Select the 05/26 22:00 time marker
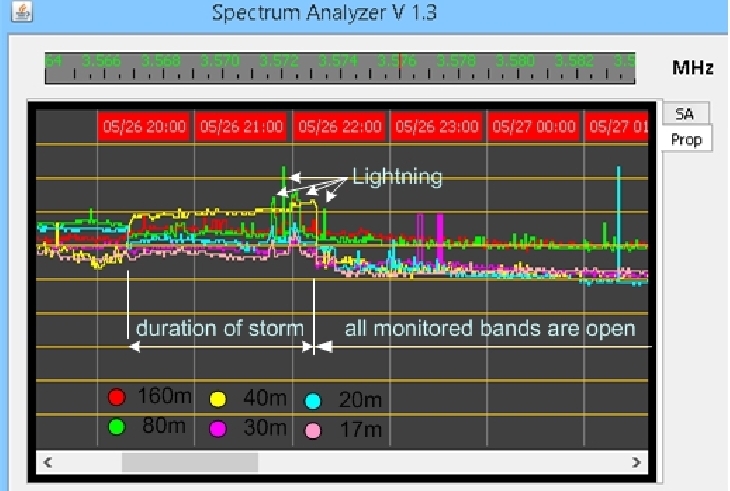Viewport: 730px width, 491px height. coord(339,127)
